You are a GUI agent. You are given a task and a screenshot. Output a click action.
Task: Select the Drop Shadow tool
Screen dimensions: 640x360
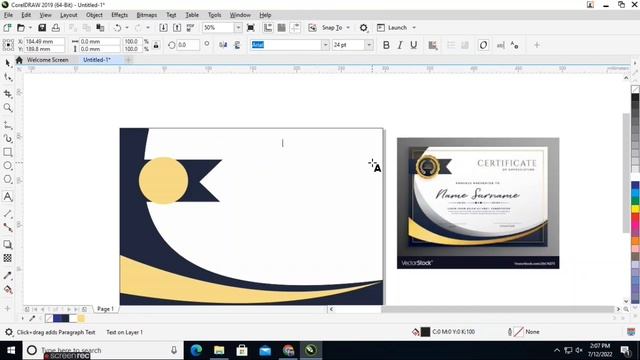[x=8, y=244]
